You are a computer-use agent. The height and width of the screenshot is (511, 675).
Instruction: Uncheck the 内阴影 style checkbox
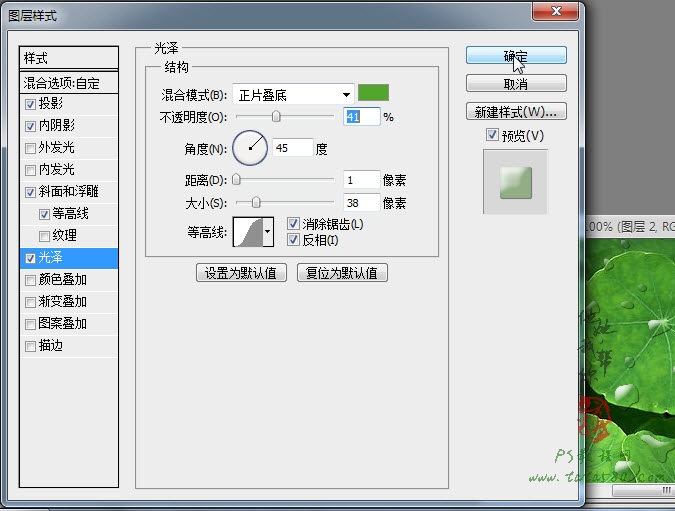click(x=30, y=126)
